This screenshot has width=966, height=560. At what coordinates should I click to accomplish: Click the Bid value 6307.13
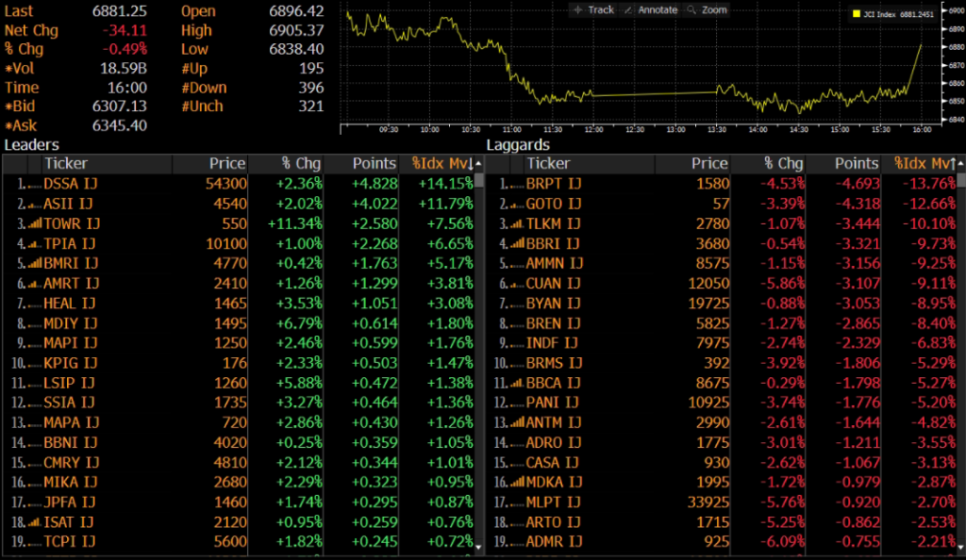(120, 107)
